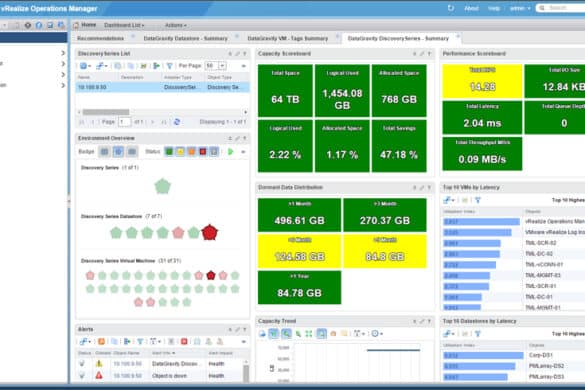Open the About link in the header
585x390 pixels.
click(x=471, y=8)
